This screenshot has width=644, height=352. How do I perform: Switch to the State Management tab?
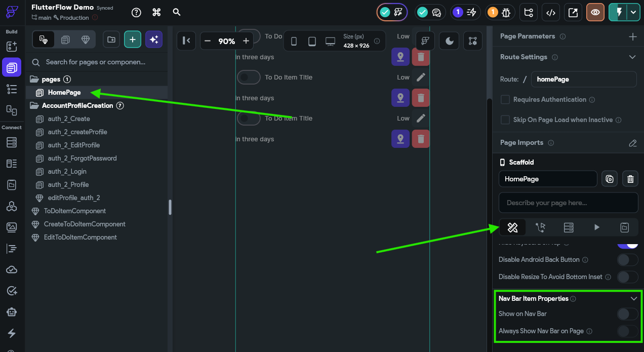(624, 227)
